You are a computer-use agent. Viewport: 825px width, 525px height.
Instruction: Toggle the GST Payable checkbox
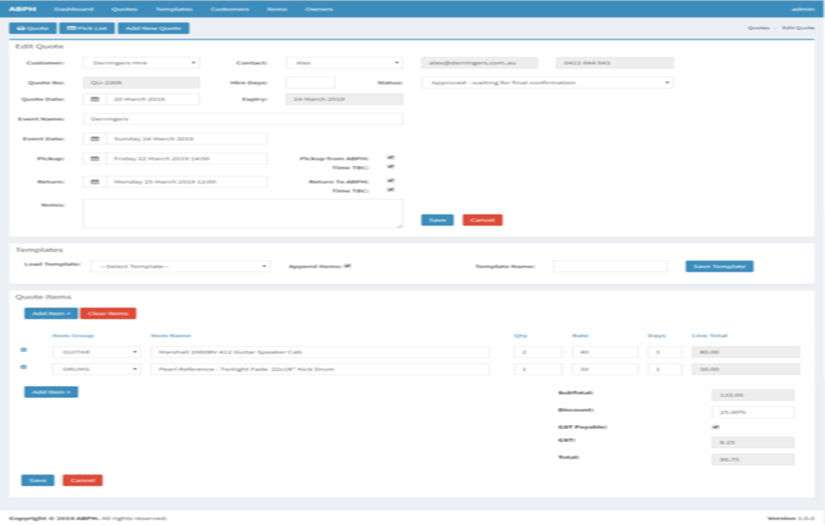click(716, 427)
